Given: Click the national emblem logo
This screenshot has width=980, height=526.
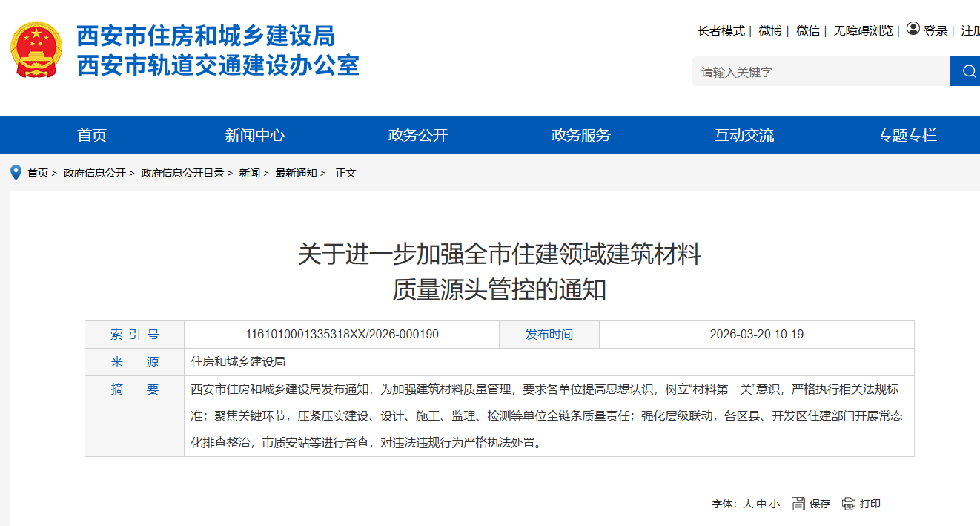Looking at the screenshot, I should [36, 50].
